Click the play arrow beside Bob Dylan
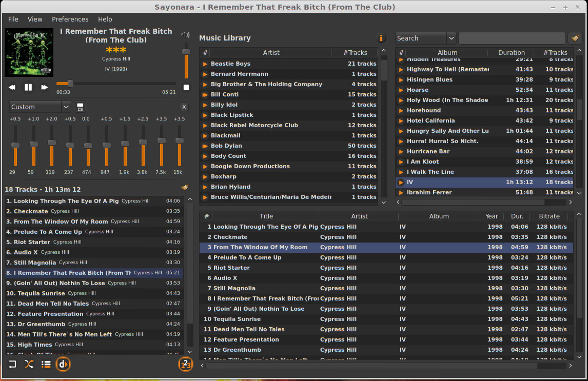The height and width of the screenshot is (381, 588). tap(205, 146)
